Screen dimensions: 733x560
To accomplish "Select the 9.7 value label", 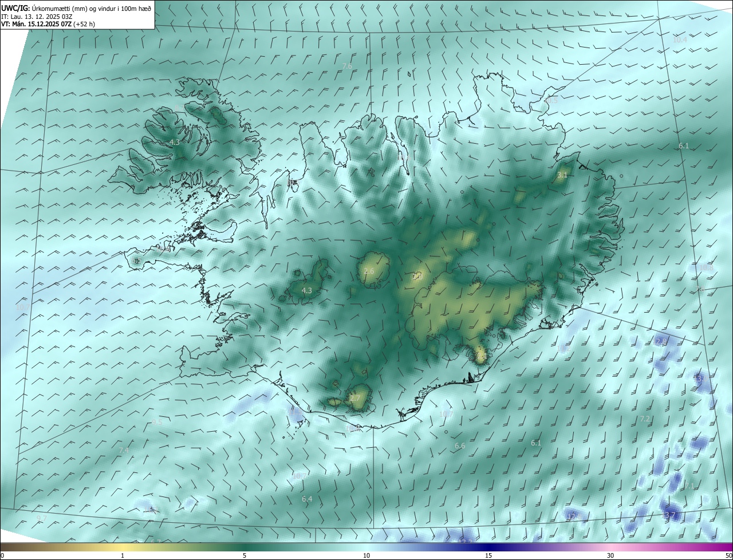I will (42, 518).
